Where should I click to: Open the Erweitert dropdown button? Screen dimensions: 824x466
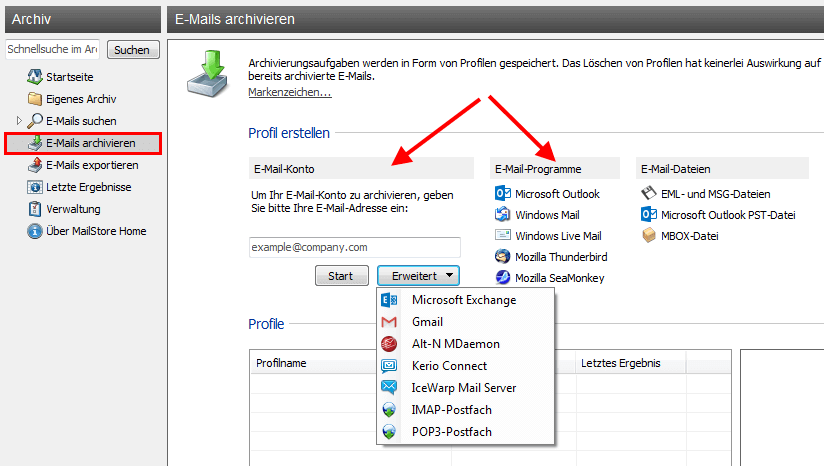tap(418, 276)
